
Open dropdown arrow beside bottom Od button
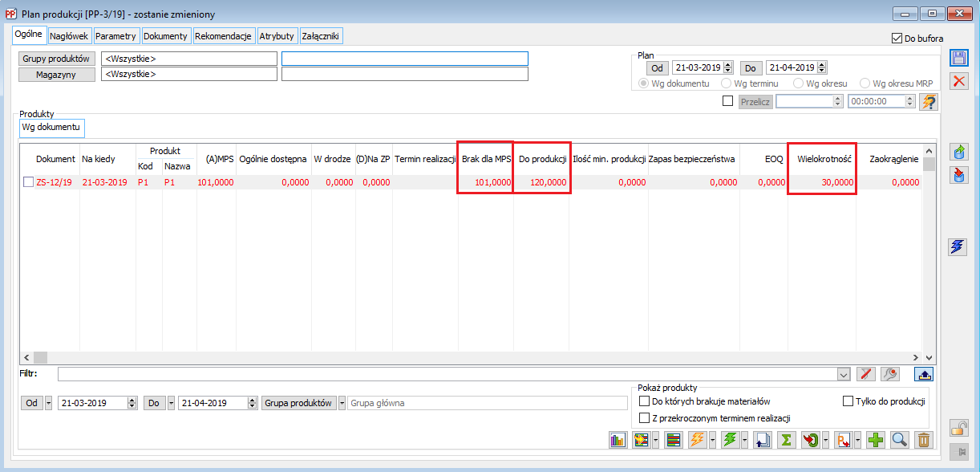48,403
